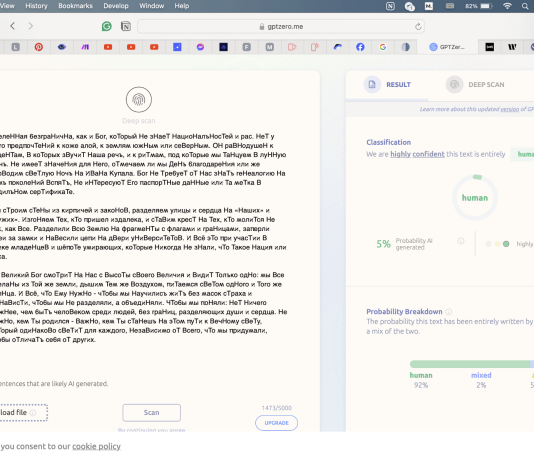Switch to the RESULT tab
The height and width of the screenshot is (462, 534).
tap(388, 84)
